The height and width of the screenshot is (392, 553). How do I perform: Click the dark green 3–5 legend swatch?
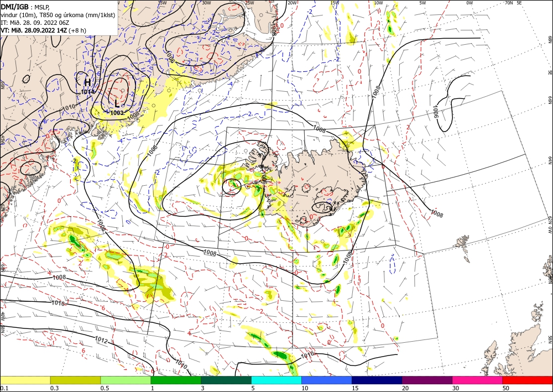click(226, 380)
